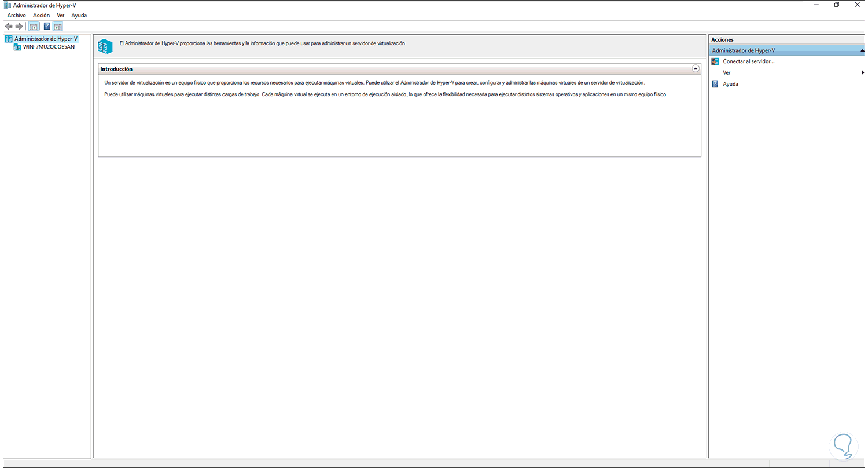Image resolution: width=868 pixels, height=468 pixels.
Task: Open the Ayuda menu in the menu bar
Action: (79, 15)
